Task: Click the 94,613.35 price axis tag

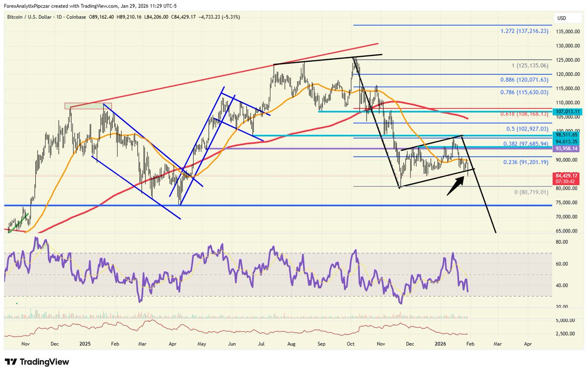Action: pyautogui.click(x=566, y=140)
